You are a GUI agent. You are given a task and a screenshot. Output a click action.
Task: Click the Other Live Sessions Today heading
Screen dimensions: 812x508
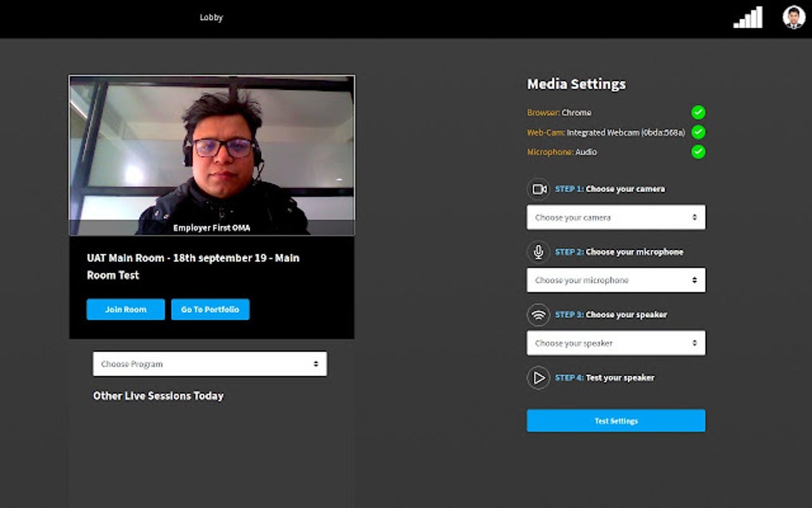pos(158,395)
